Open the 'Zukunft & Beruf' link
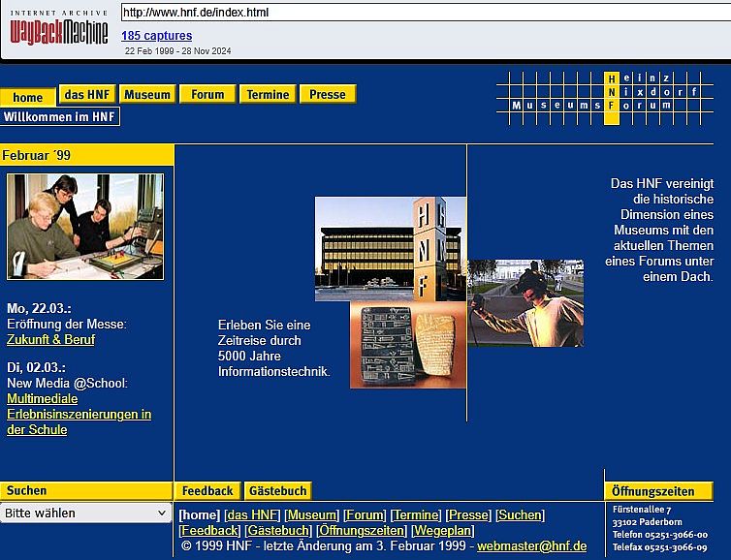731x560 pixels. pos(50,340)
